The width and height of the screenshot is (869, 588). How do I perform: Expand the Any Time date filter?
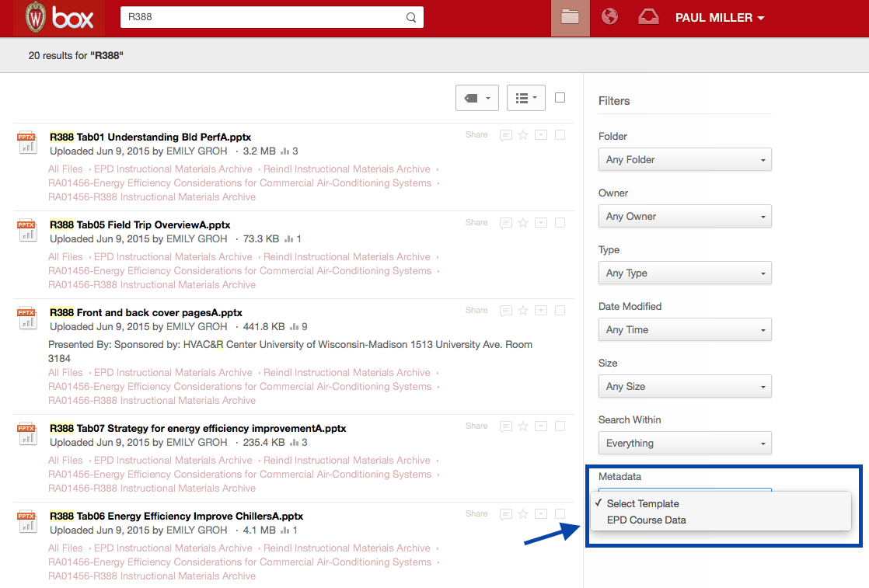(685, 330)
